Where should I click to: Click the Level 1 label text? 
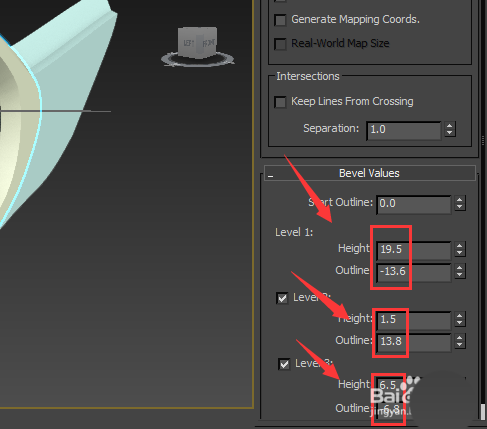(294, 232)
